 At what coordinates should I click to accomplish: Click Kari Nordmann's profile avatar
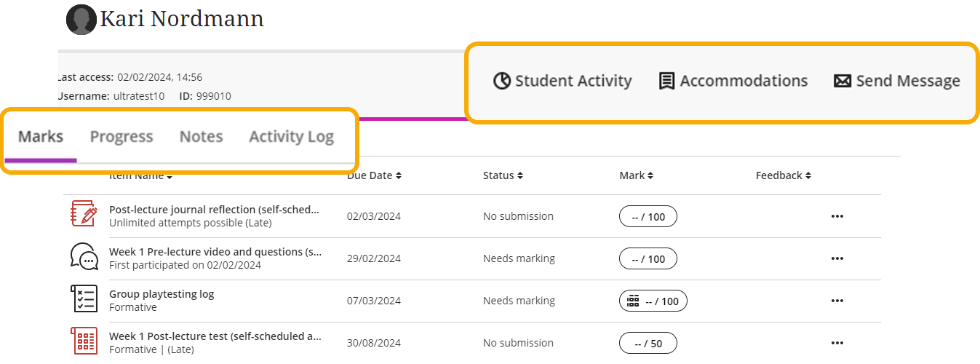tap(81, 20)
